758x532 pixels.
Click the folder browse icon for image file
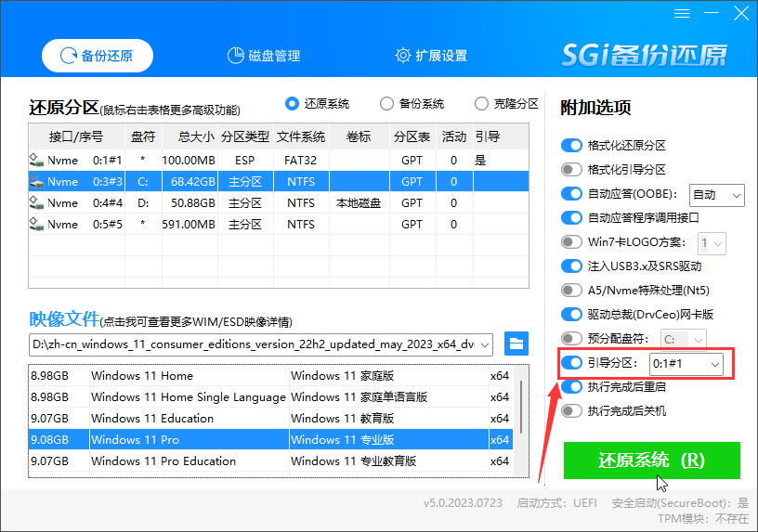point(516,344)
